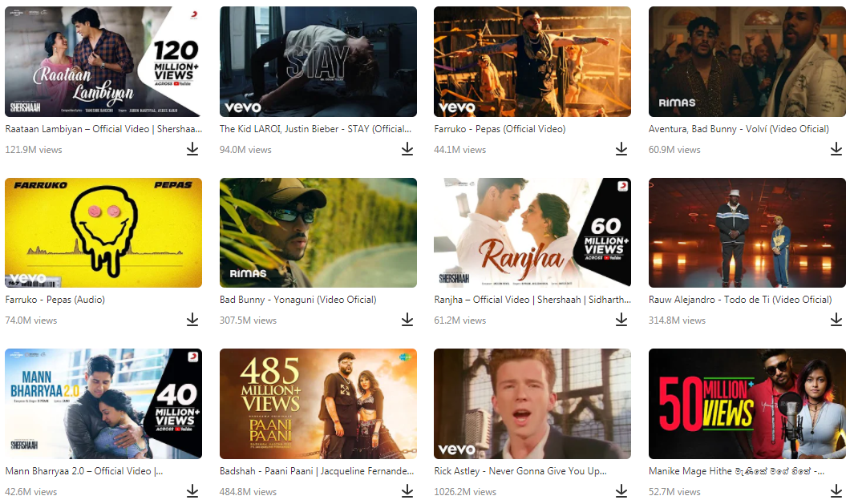The width and height of the screenshot is (850, 504).
Task: Download the Raataan Lambiyan video
Action: point(192,149)
